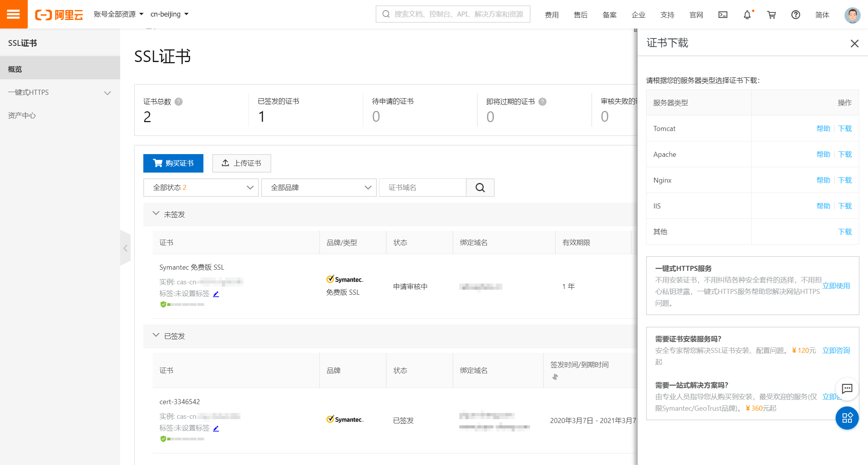The width and height of the screenshot is (868, 465).
Task: Collapse the 未签发 section
Action: coord(156,213)
